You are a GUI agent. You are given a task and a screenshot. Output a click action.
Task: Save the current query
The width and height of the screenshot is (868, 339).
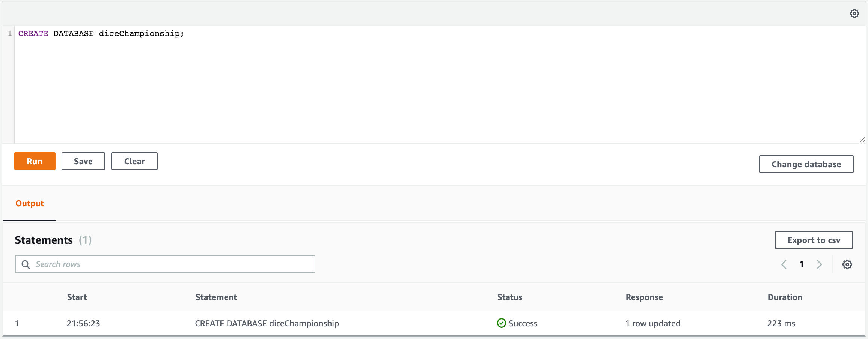click(x=83, y=161)
